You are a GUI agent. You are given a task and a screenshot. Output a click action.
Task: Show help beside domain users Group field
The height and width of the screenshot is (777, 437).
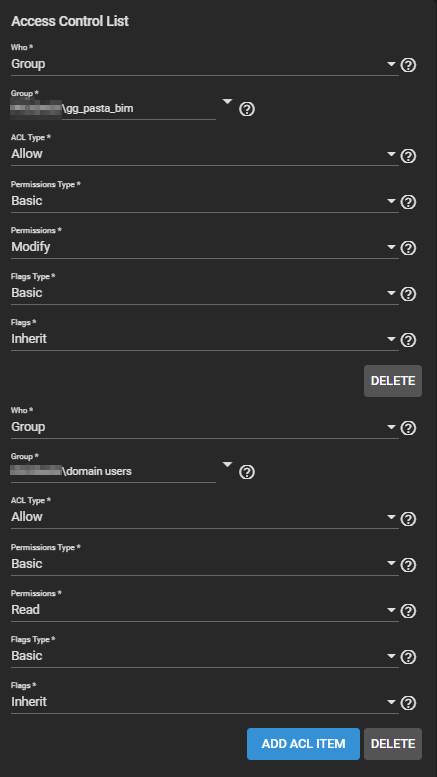247,472
